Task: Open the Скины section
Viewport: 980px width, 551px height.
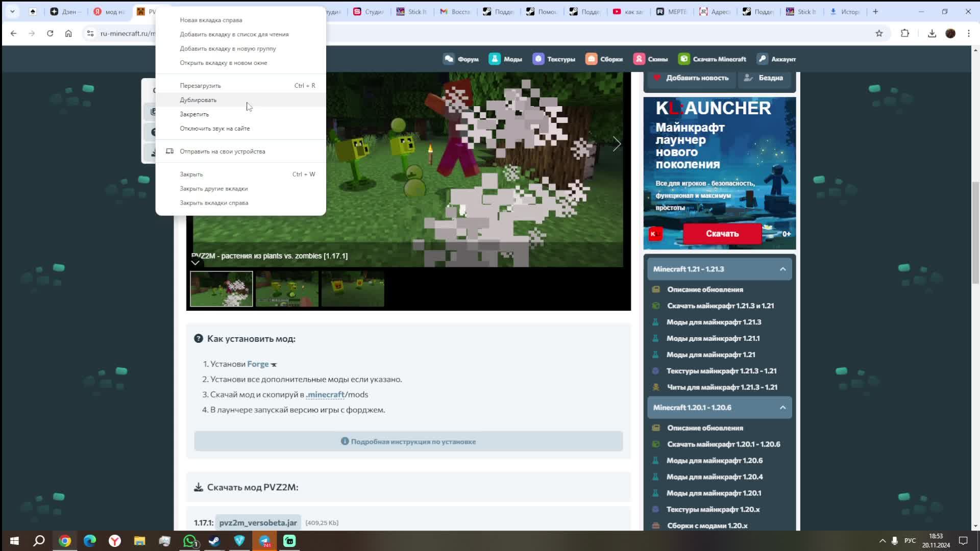Action: (651, 59)
